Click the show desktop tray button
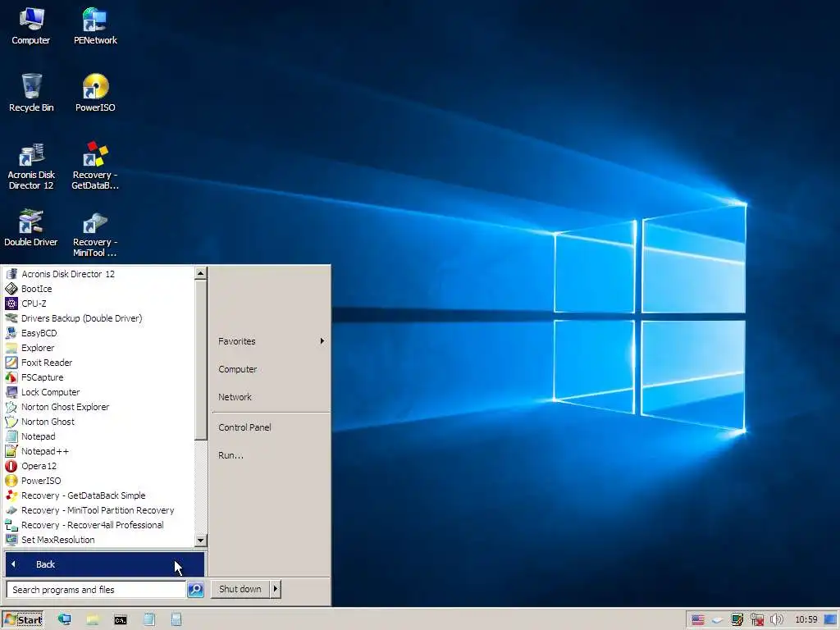Screen dimensions: 840x630 (831, 620)
